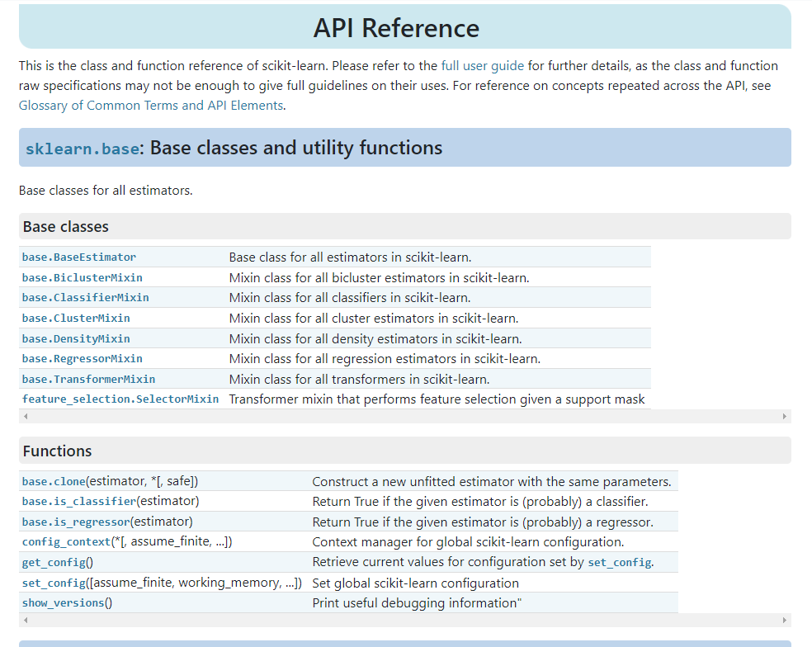Open the sklearn.base module link
Screen dimensions: 812x647
[83, 149]
